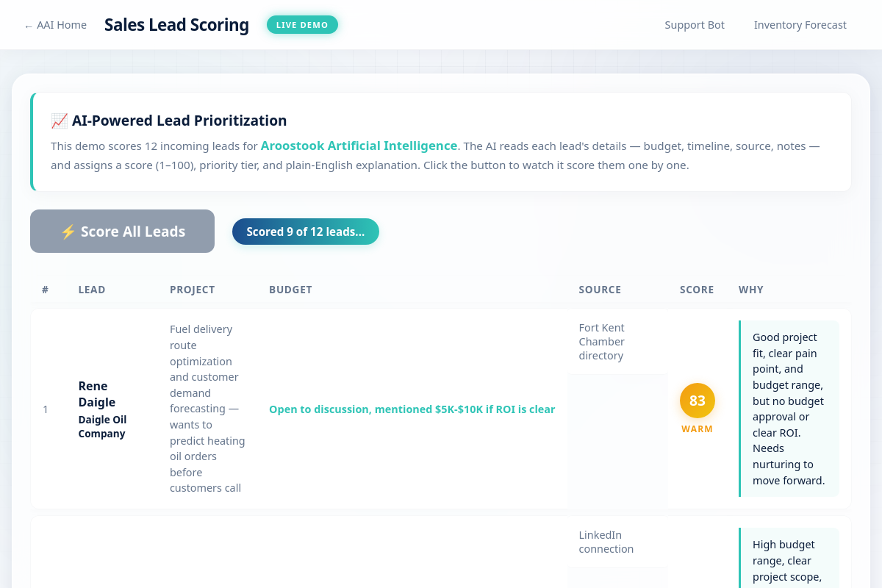Screen dimensions: 882x588
Task: Click the Sales Lead Scoring title
Action: 176,25
